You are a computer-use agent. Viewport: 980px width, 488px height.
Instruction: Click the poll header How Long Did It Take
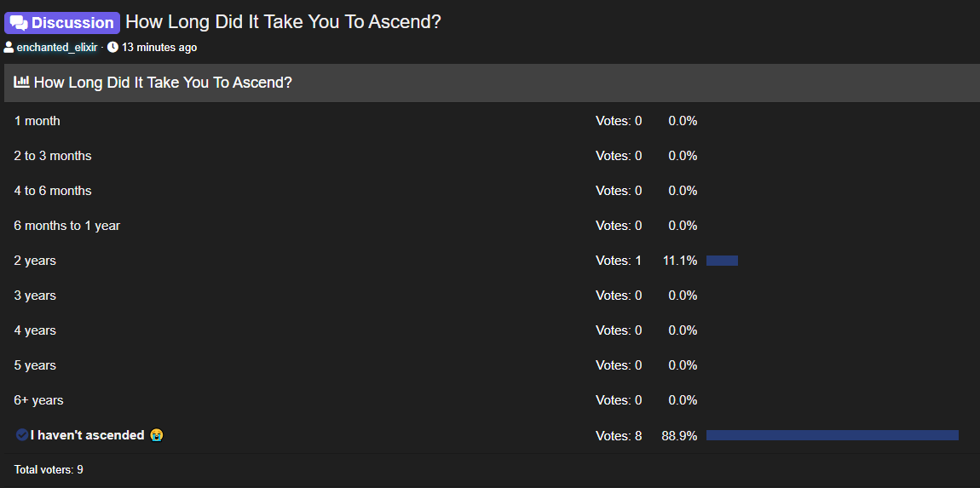point(163,82)
